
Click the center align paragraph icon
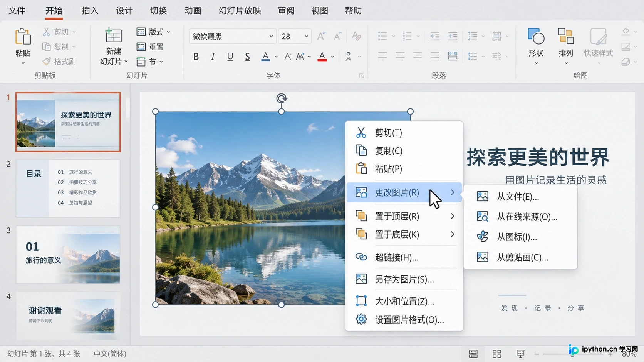click(400, 57)
